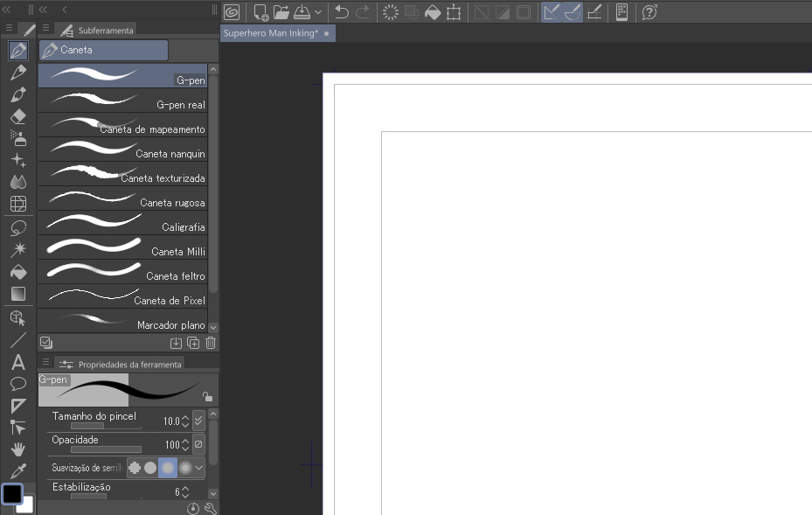Screen dimensions: 812x515
Task: Select the Text tool
Action: point(18,362)
